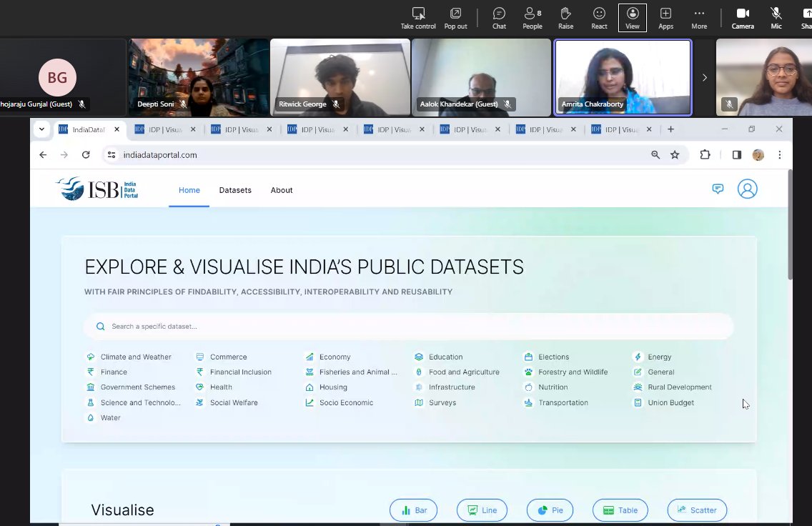Select Food and Agriculture category

coord(457,372)
